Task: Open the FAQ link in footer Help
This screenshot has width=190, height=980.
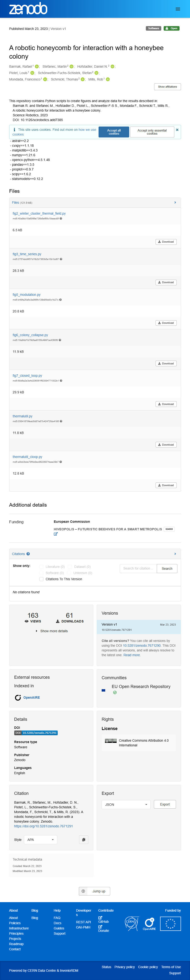Action: (x=57, y=918)
